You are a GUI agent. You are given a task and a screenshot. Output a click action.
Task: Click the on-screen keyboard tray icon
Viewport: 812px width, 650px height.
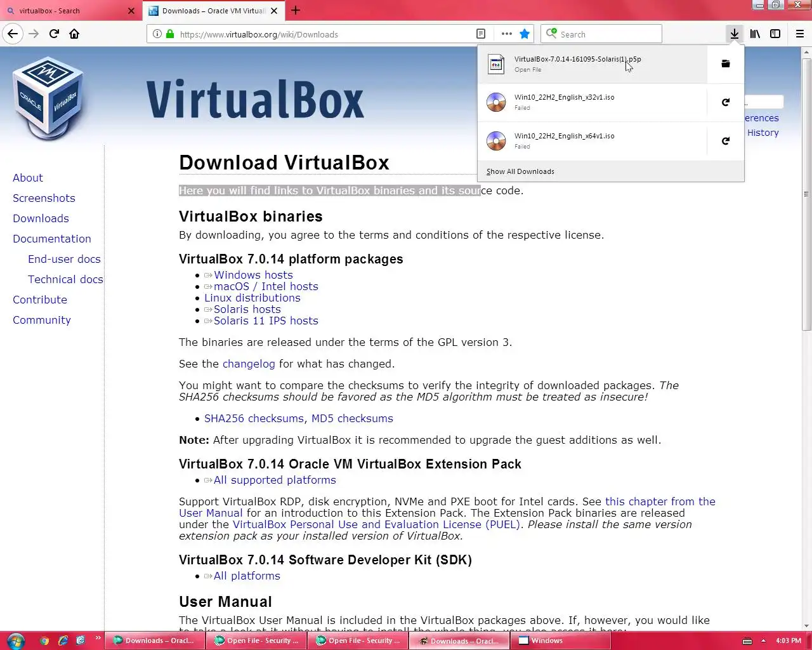tap(747, 640)
